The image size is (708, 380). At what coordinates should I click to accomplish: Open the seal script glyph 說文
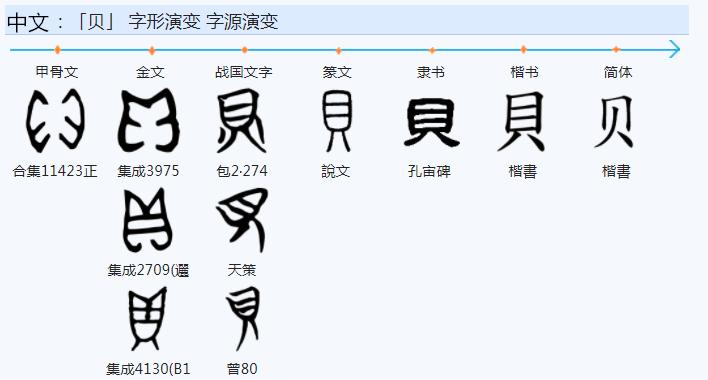337,121
